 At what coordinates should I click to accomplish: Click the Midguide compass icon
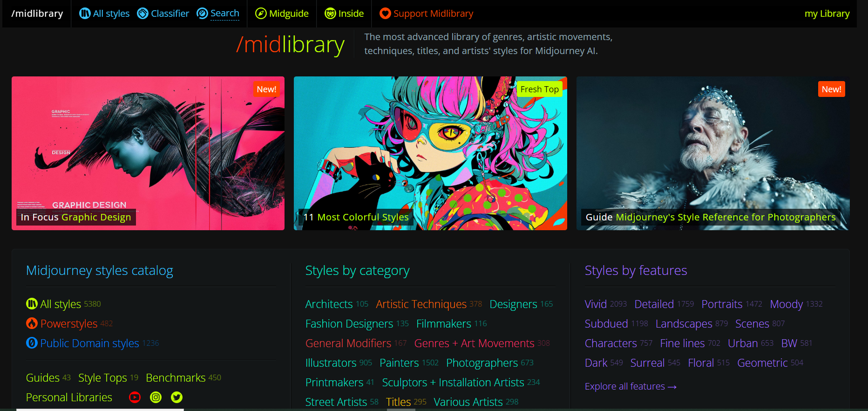click(x=261, y=14)
